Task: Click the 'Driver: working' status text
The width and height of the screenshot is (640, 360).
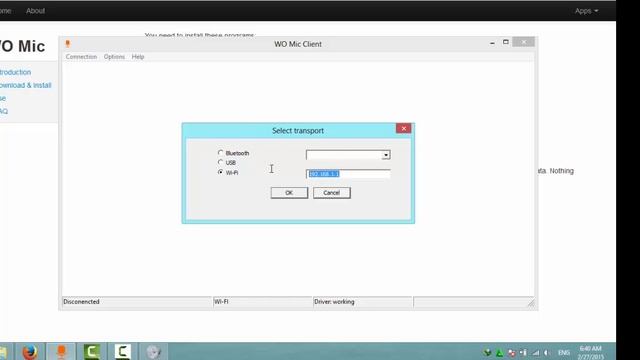Action: click(x=334, y=302)
